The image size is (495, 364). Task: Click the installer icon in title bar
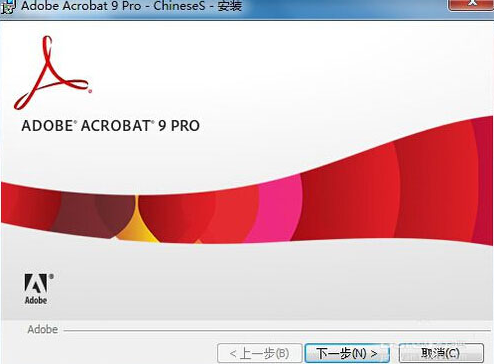click(x=7, y=6)
